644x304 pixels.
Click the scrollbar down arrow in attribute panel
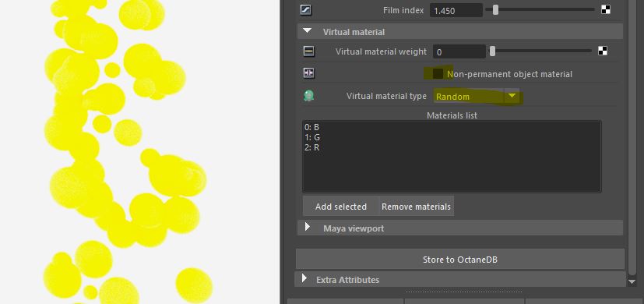[633, 281]
